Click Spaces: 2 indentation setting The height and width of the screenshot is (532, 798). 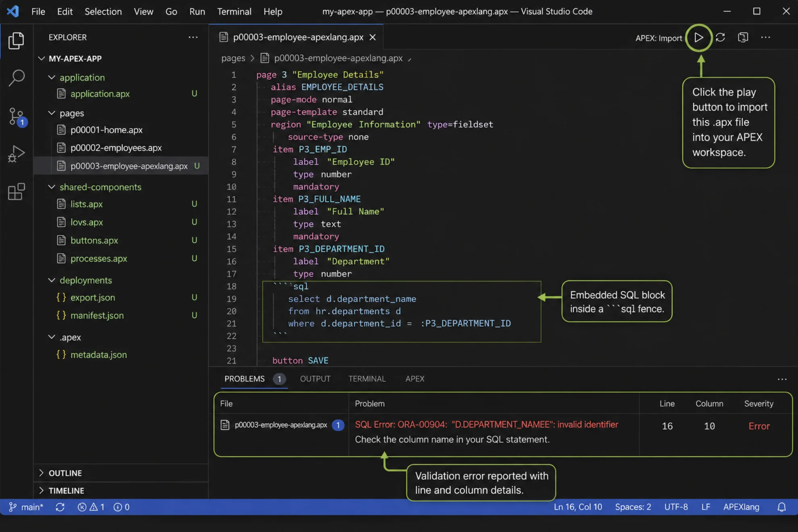tap(633, 507)
